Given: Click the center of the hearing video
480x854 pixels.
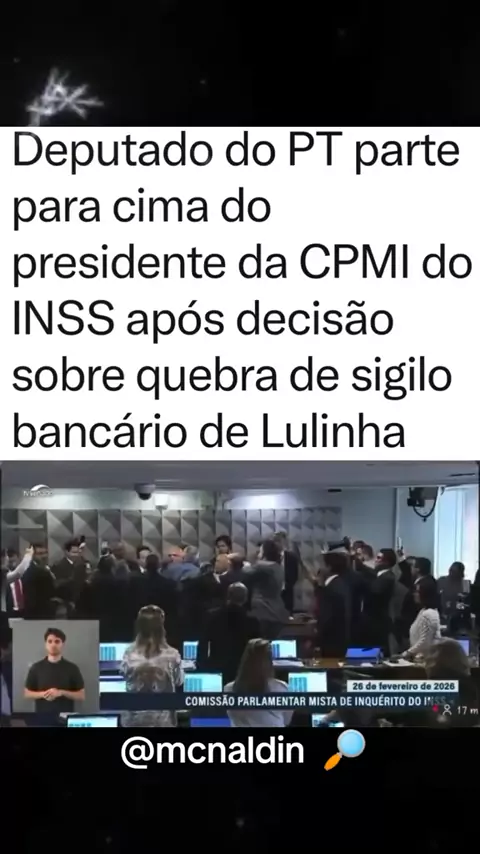Looking at the screenshot, I should click(x=240, y=594).
